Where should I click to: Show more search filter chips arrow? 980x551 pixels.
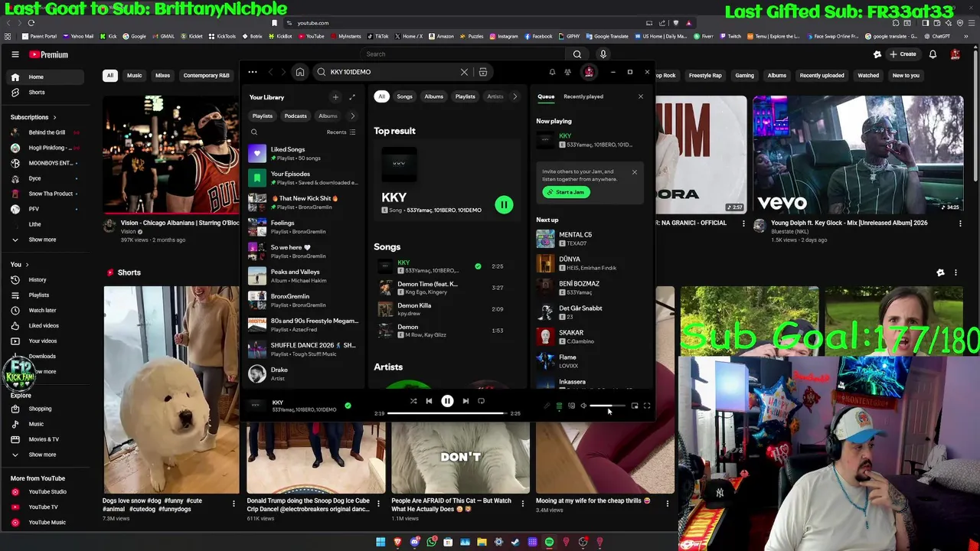pyautogui.click(x=514, y=96)
